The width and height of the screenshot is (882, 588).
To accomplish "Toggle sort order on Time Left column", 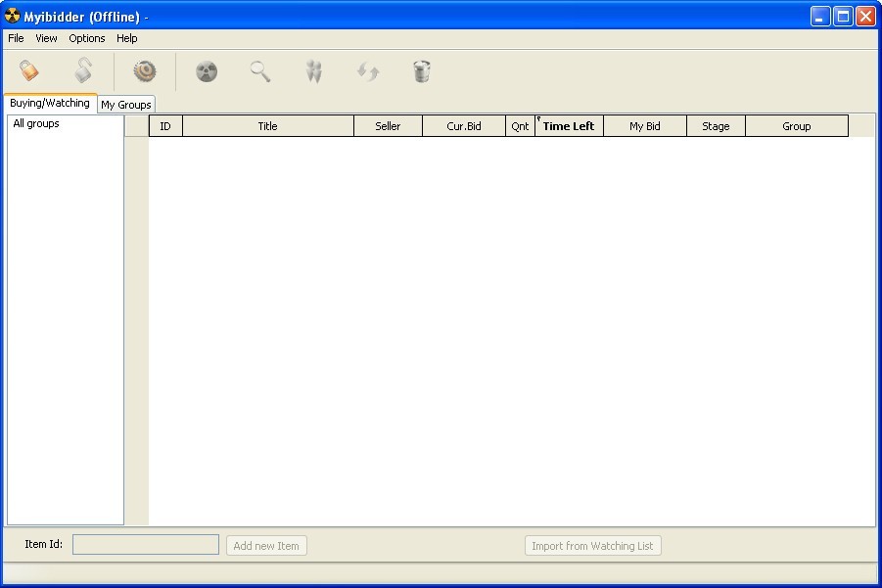I will (x=569, y=125).
